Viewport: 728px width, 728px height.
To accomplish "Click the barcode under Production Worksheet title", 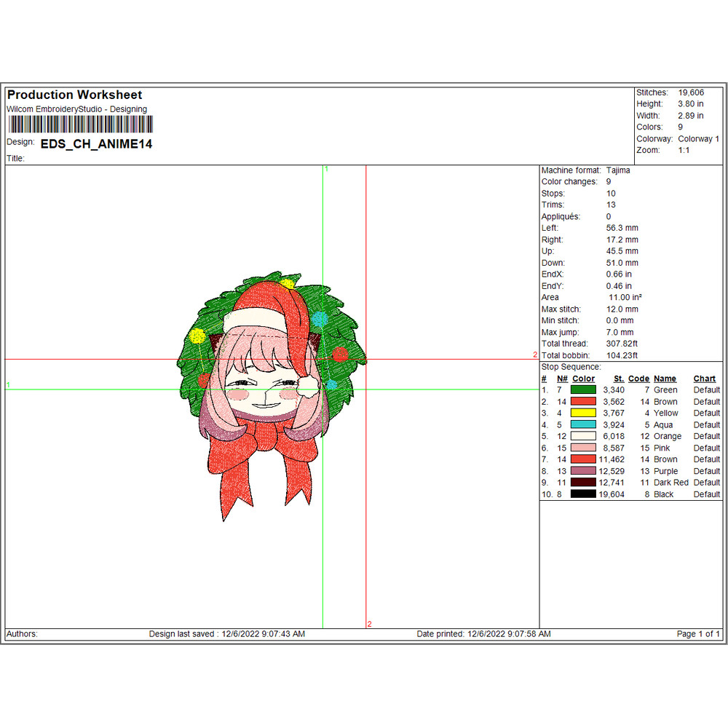I will point(76,123).
